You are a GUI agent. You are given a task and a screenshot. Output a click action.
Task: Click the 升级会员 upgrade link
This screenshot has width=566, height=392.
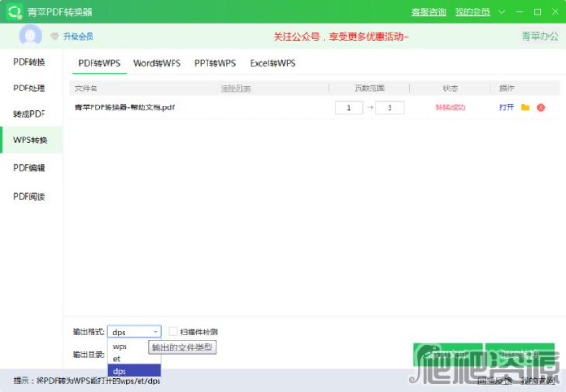(78, 36)
